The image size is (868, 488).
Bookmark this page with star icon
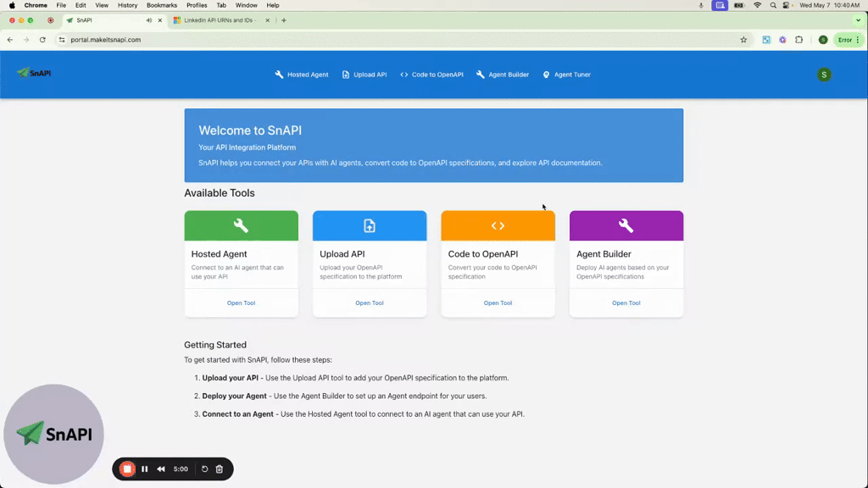pos(743,40)
